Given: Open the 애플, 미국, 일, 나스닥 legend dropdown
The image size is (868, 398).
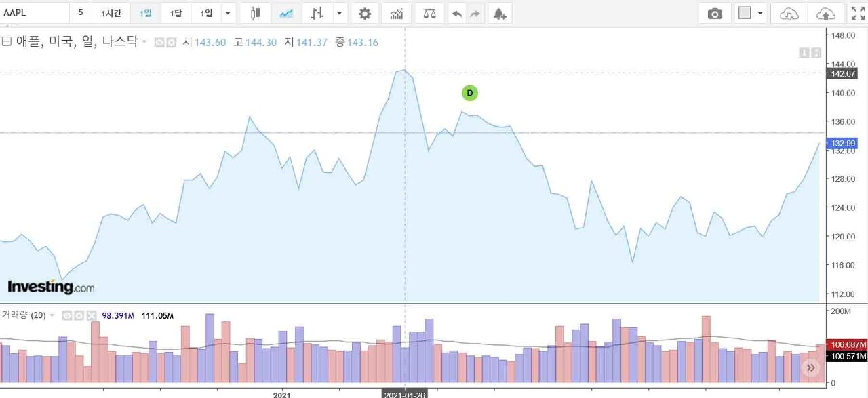Looking at the screenshot, I should (144, 42).
